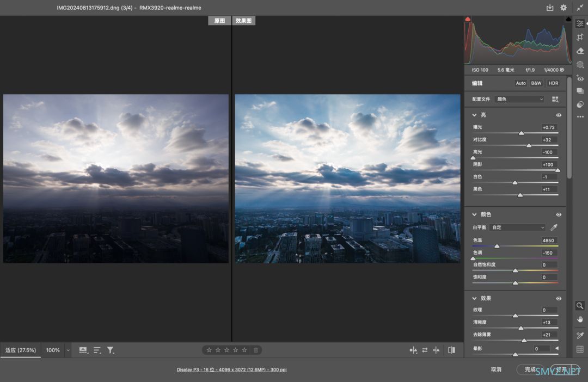Screen dimensions: 588x382
Task: Click the Auto adjustment button
Action: tap(520, 83)
